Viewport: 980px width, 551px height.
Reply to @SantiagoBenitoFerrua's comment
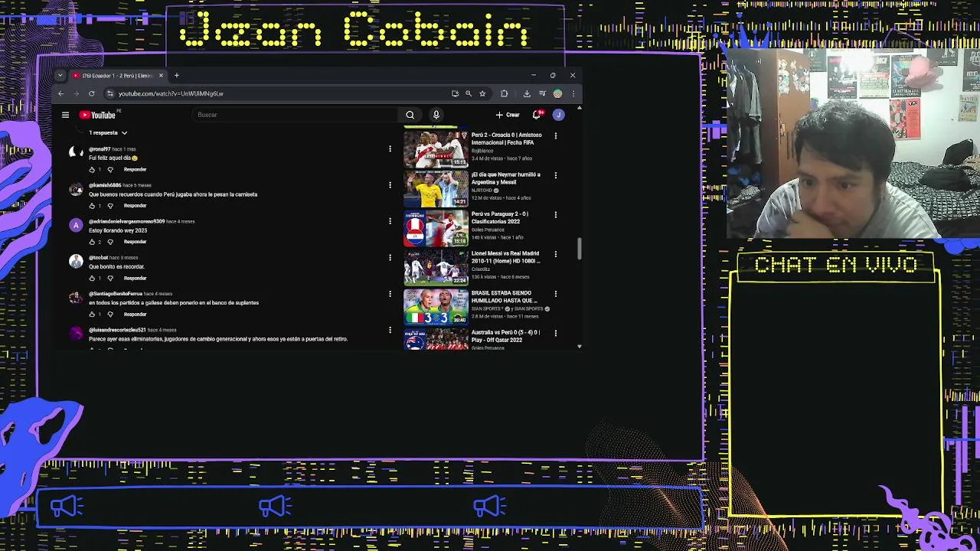tap(135, 314)
